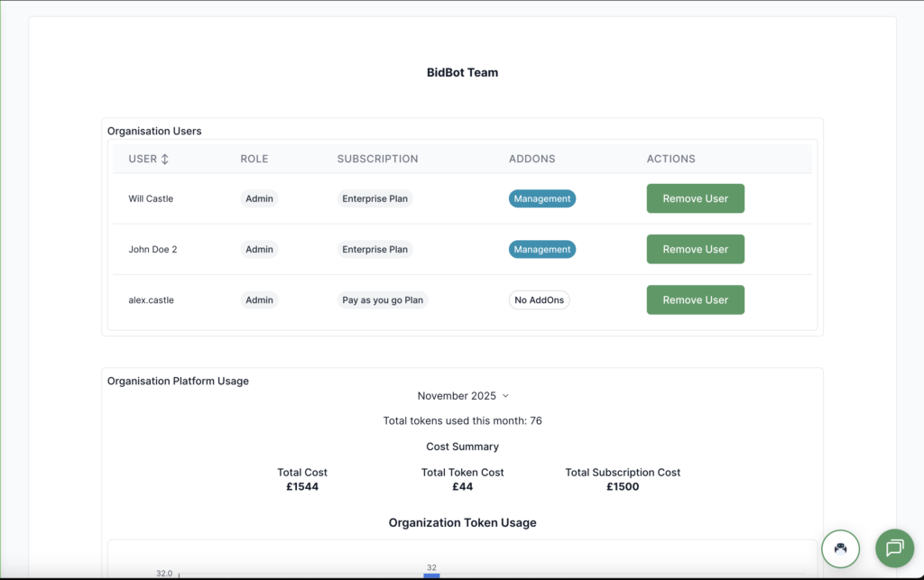The width and height of the screenshot is (924, 580).
Task: Select Will Castle's Enterprise Plan badge
Action: click(374, 198)
